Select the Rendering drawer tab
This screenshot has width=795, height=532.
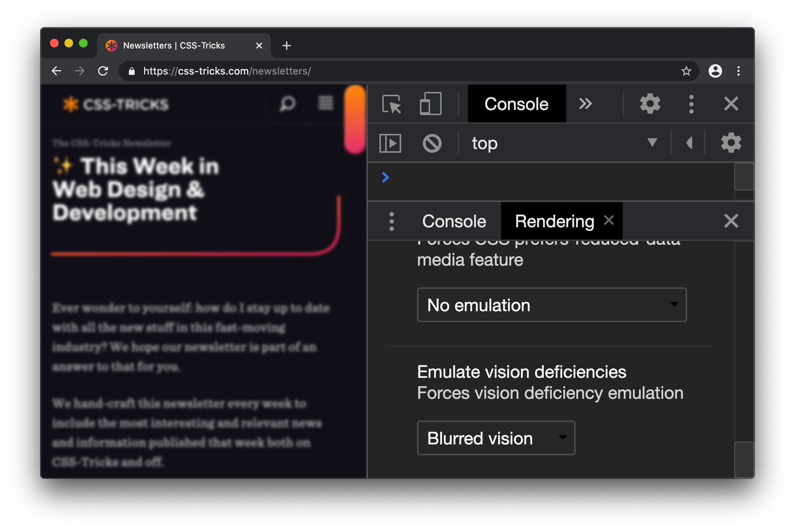(x=554, y=221)
